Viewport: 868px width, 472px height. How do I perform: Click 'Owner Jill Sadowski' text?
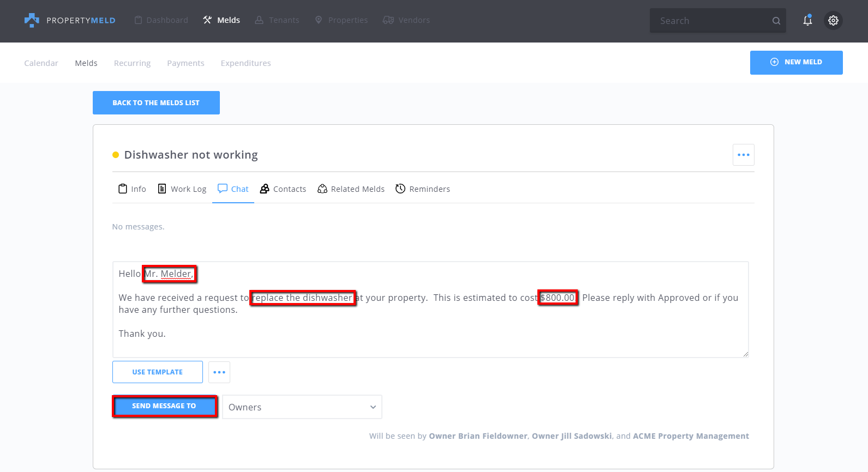coord(572,436)
